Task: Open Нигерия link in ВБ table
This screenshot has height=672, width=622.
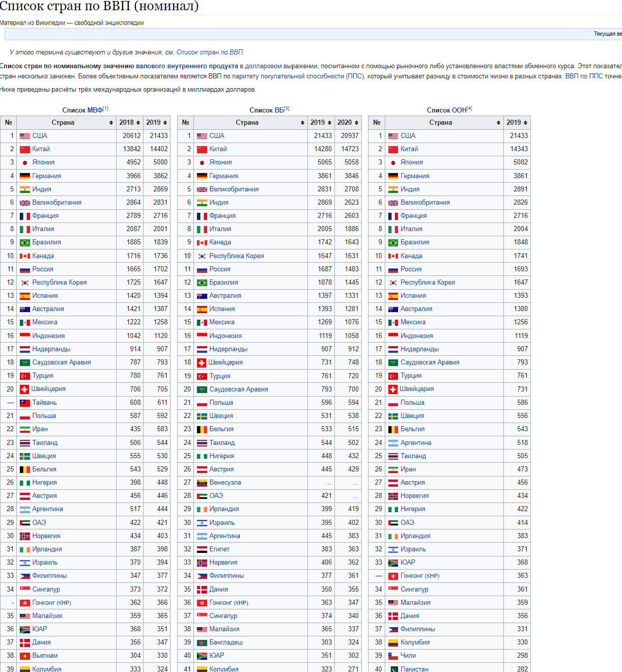Action: (222, 456)
